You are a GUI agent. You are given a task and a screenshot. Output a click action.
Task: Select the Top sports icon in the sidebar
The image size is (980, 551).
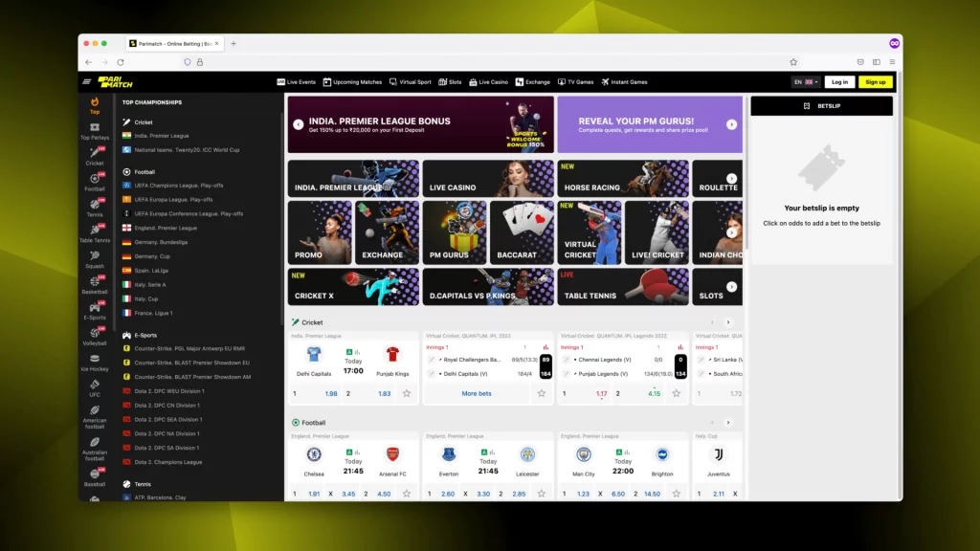(95, 105)
